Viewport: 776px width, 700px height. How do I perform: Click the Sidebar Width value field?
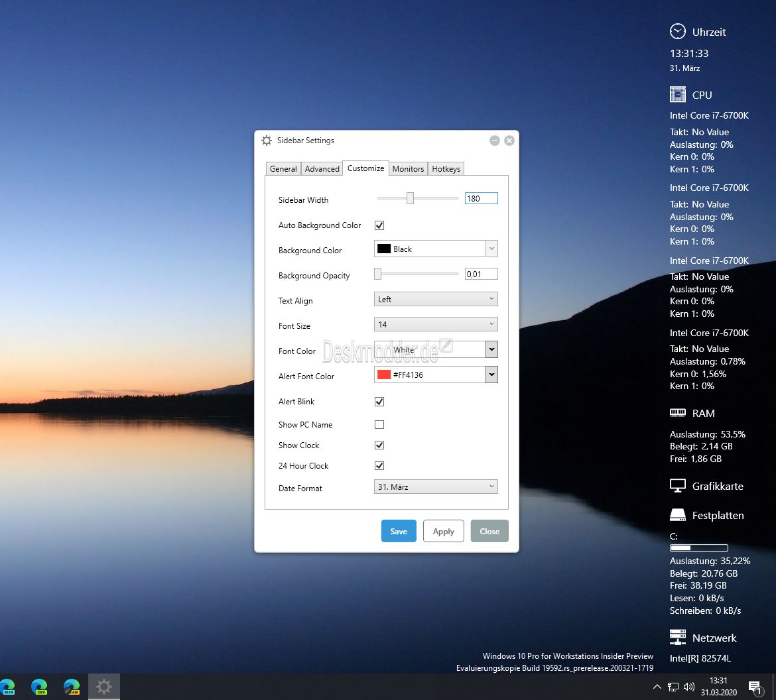pyautogui.click(x=481, y=198)
